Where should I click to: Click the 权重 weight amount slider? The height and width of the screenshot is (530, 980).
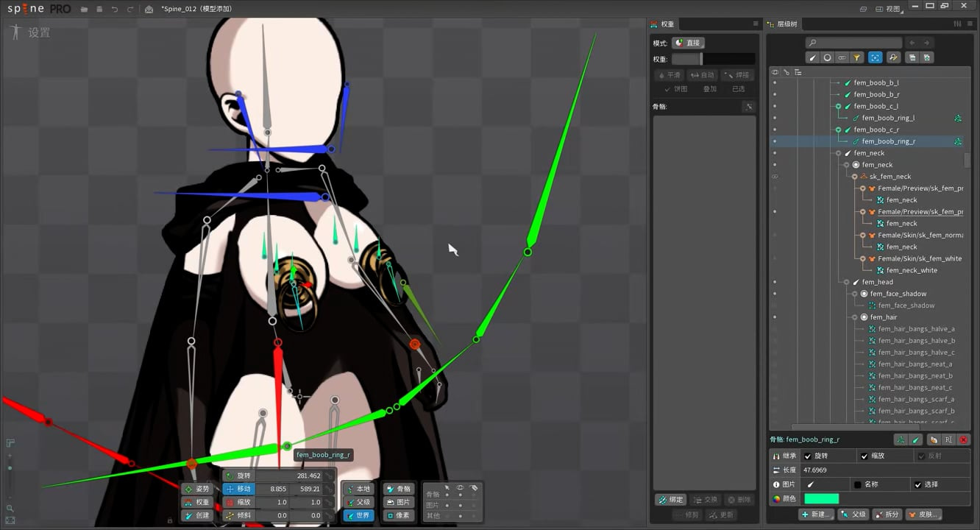pyautogui.click(x=713, y=59)
